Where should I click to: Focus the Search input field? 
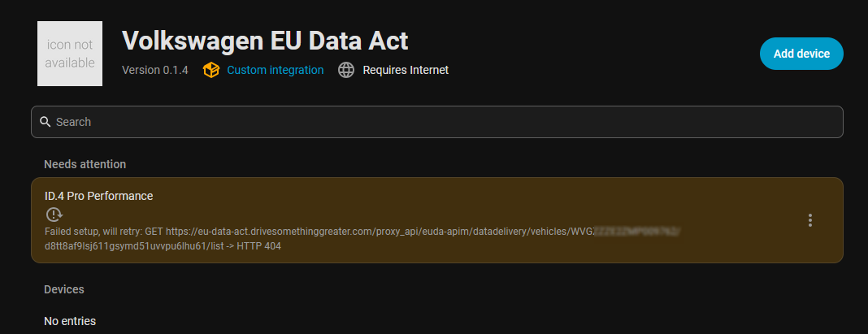tap(436, 122)
